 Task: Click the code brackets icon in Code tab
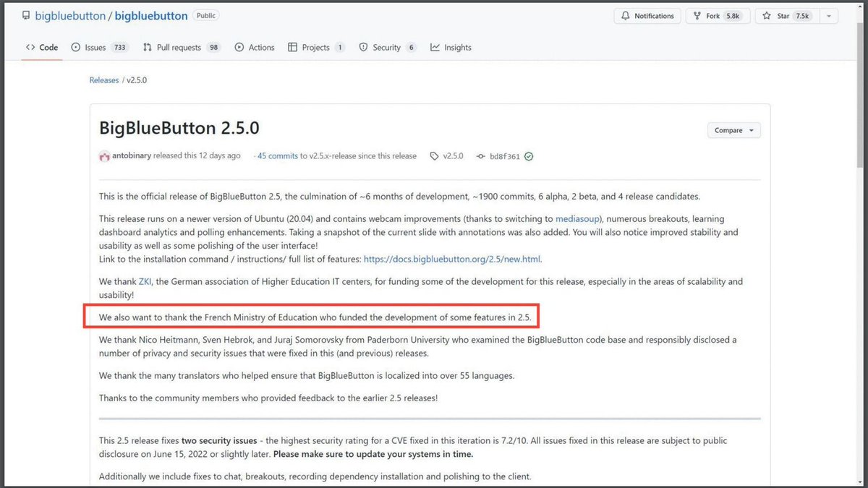pyautogui.click(x=30, y=48)
